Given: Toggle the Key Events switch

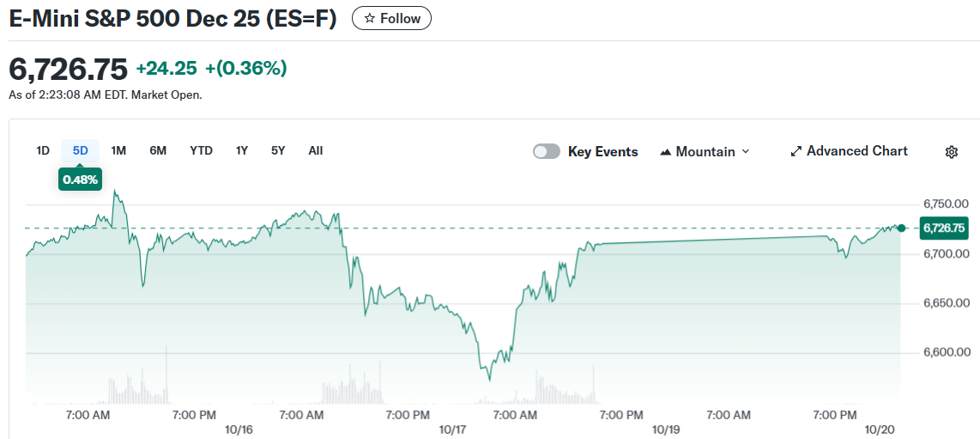Looking at the screenshot, I should point(547,151).
